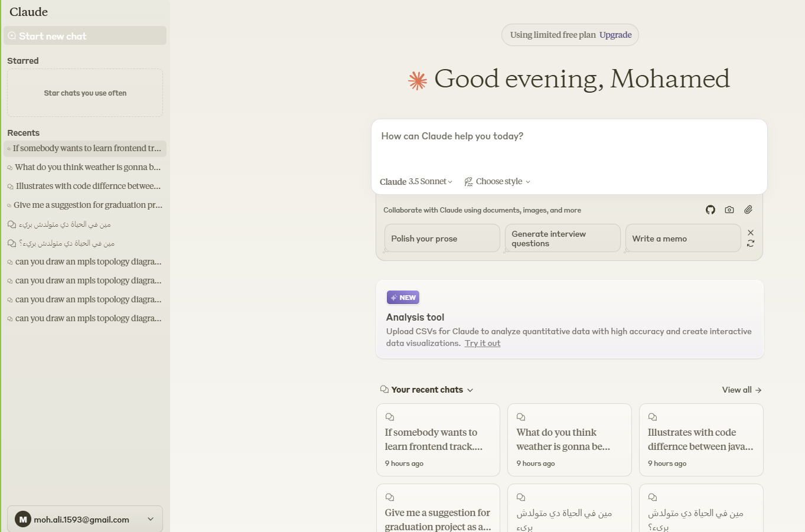
Task: Click the Upgrade link
Action: tap(615, 35)
